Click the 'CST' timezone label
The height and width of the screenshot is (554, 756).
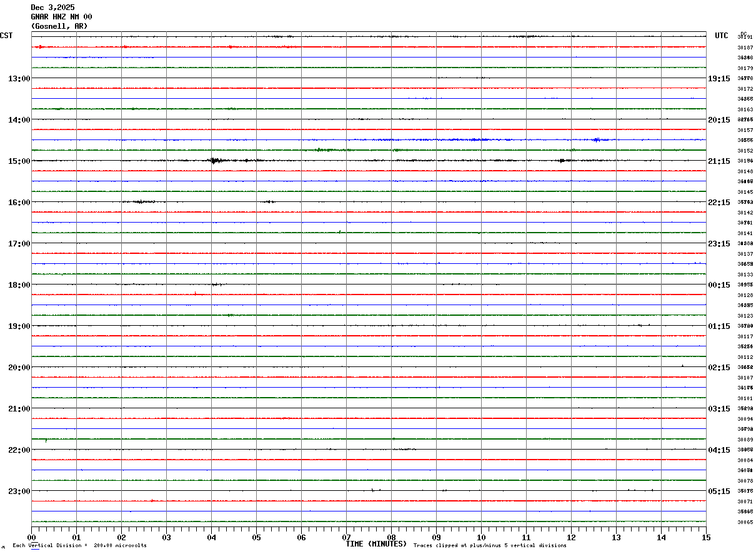(x=6, y=36)
